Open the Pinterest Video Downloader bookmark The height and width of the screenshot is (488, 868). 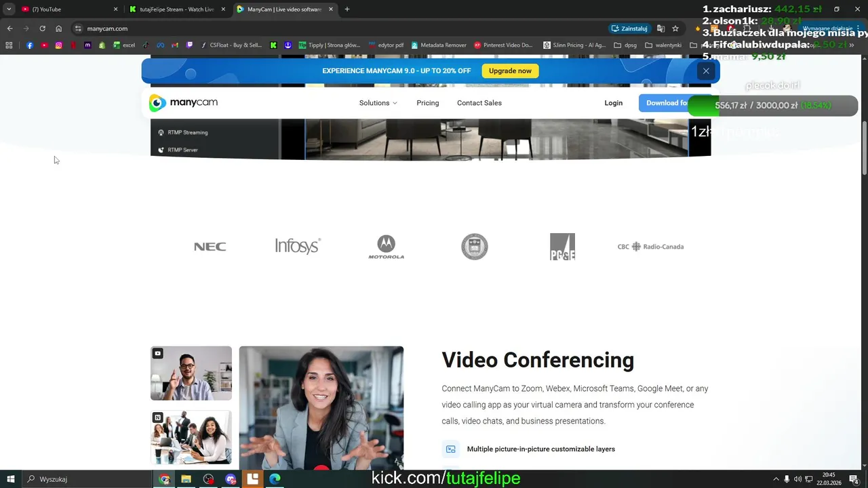pyautogui.click(x=504, y=45)
